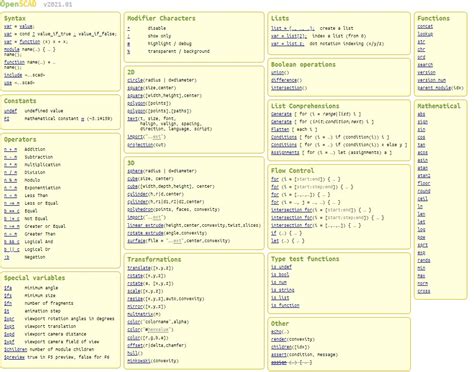The image size is (474, 372).
Task: Click the is_bool link
Action: click(280, 275)
